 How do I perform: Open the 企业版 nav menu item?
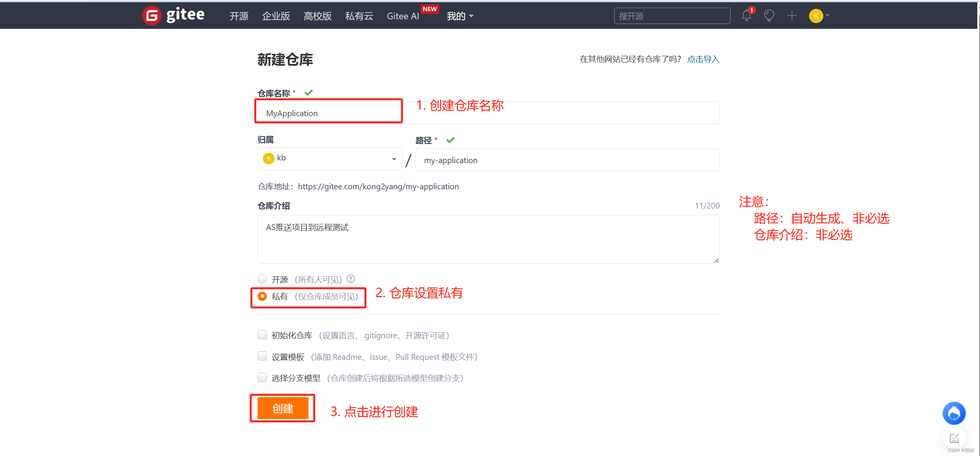pyautogui.click(x=276, y=16)
